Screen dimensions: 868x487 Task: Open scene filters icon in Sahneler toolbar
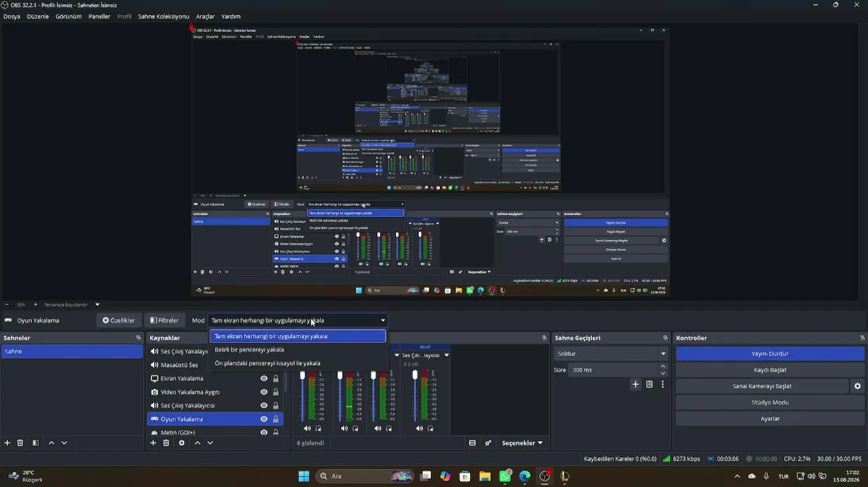tap(35, 443)
